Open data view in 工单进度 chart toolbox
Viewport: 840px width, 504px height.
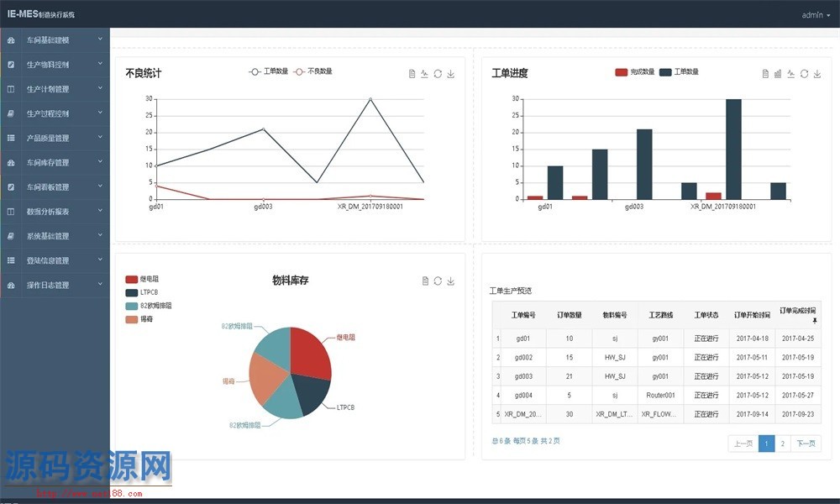coord(765,74)
